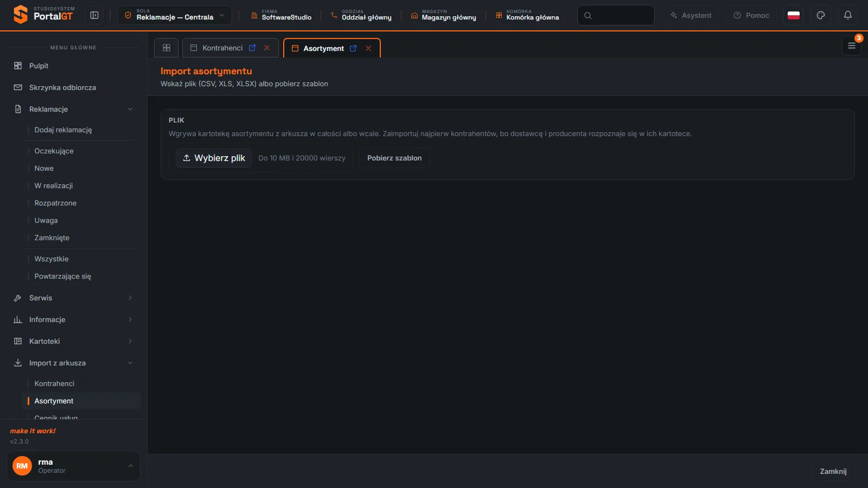Open Skrzynka odbiorcza in the sidebar

[73, 87]
